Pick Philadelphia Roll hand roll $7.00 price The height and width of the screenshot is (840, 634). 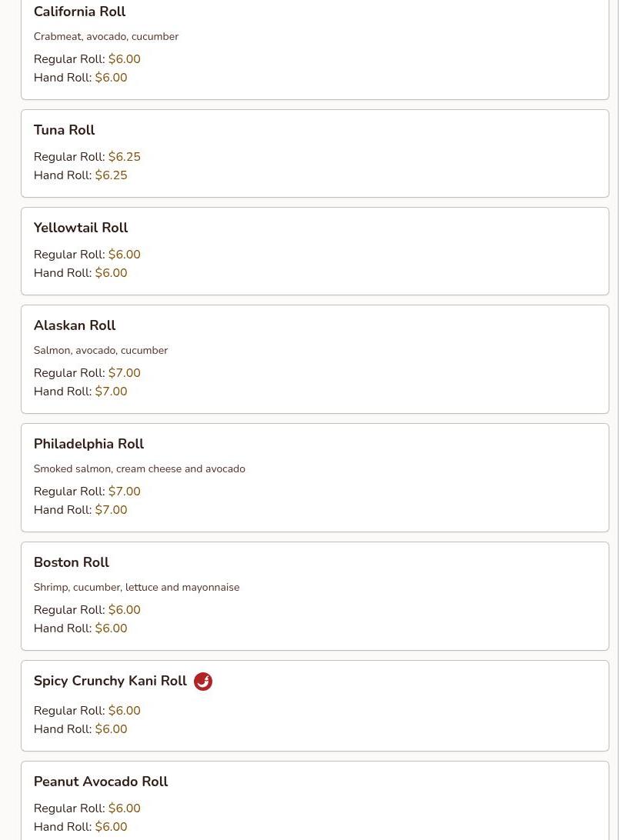click(111, 510)
